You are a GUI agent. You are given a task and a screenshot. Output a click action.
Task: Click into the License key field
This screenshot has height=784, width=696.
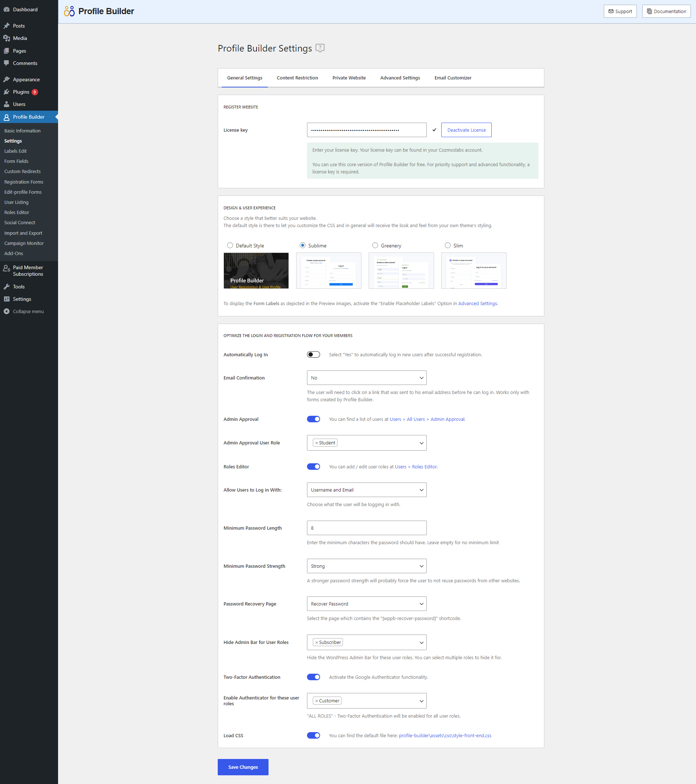tap(367, 130)
